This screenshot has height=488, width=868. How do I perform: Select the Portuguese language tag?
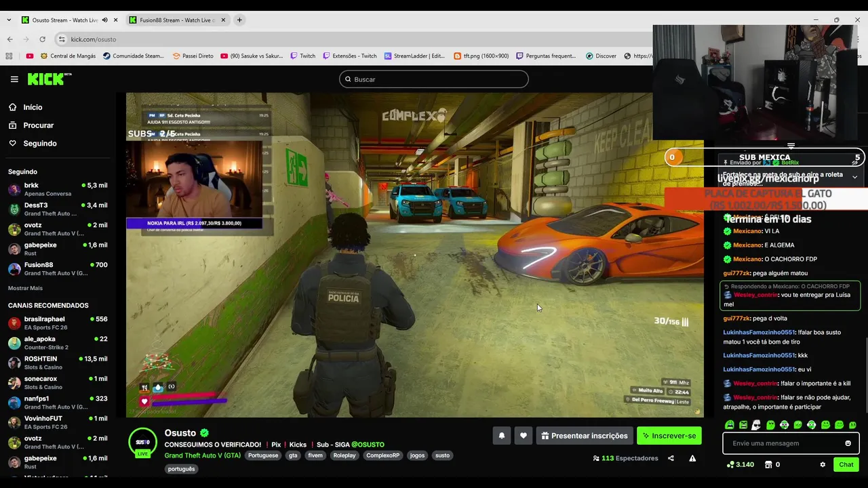263,455
